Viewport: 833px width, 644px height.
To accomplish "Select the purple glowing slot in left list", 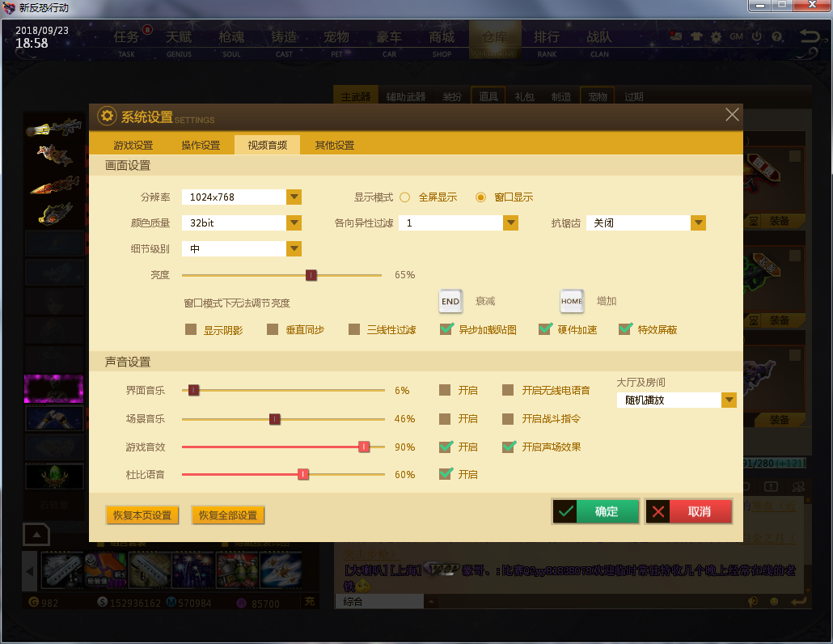I will click(x=54, y=388).
